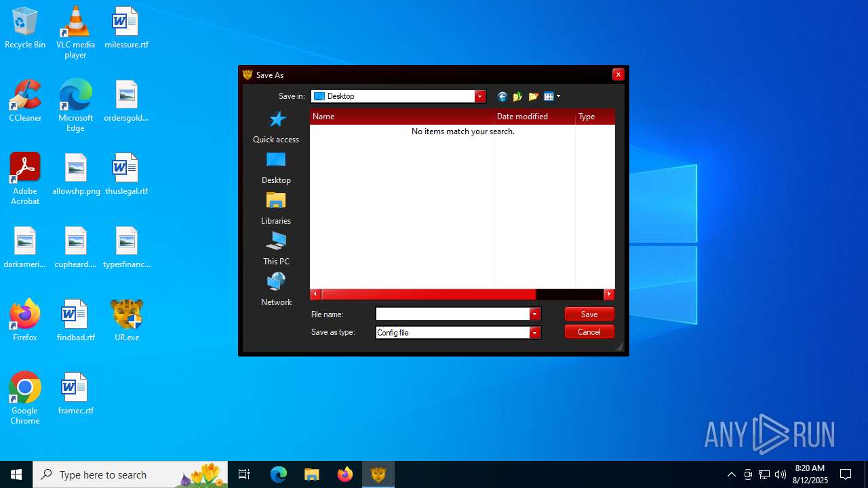Sort files by Date modified column

click(x=534, y=117)
